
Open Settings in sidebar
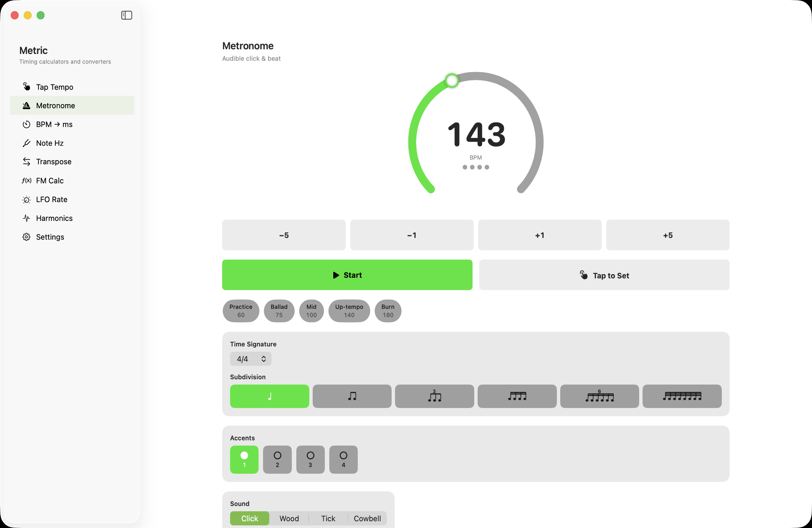tap(72, 237)
